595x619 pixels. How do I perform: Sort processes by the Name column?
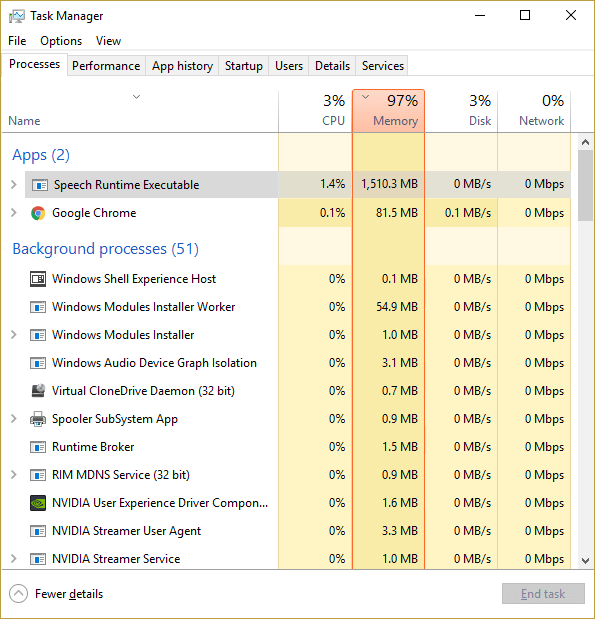click(x=140, y=112)
